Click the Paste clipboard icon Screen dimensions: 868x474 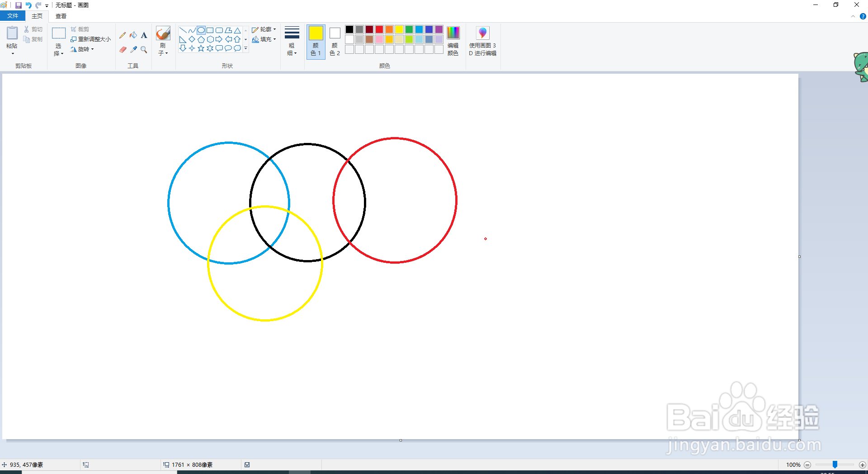pyautogui.click(x=12, y=33)
